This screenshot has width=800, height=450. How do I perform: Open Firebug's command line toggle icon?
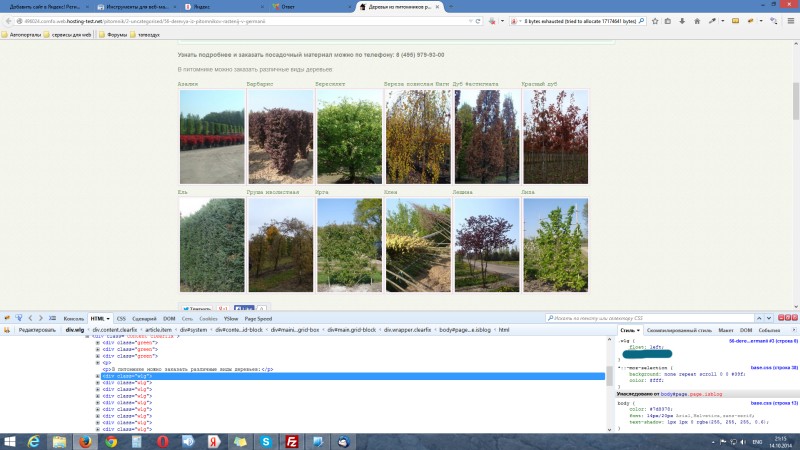(52, 318)
